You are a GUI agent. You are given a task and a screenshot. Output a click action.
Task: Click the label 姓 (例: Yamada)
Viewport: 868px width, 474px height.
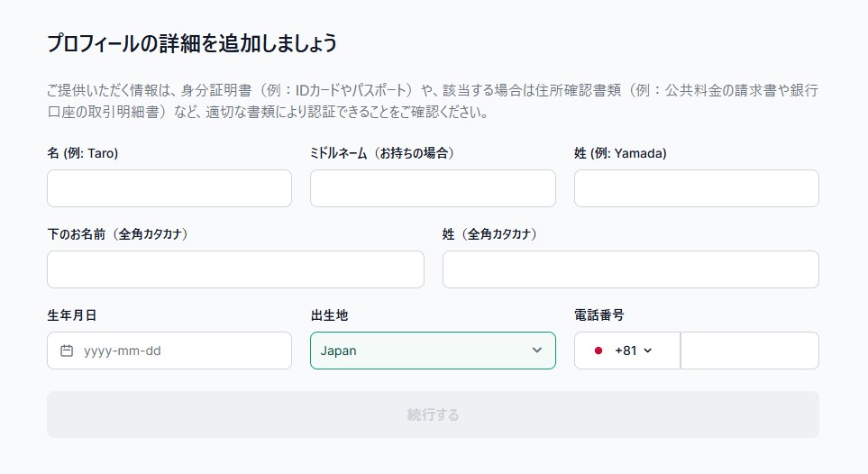tap(620, 153)
